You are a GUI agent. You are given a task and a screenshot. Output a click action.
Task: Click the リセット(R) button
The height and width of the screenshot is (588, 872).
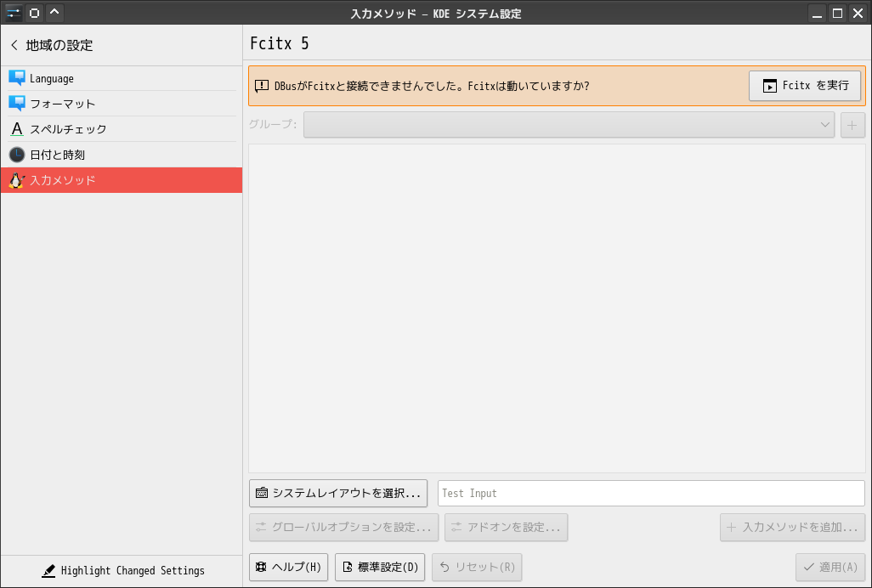(x=477, y=567)
